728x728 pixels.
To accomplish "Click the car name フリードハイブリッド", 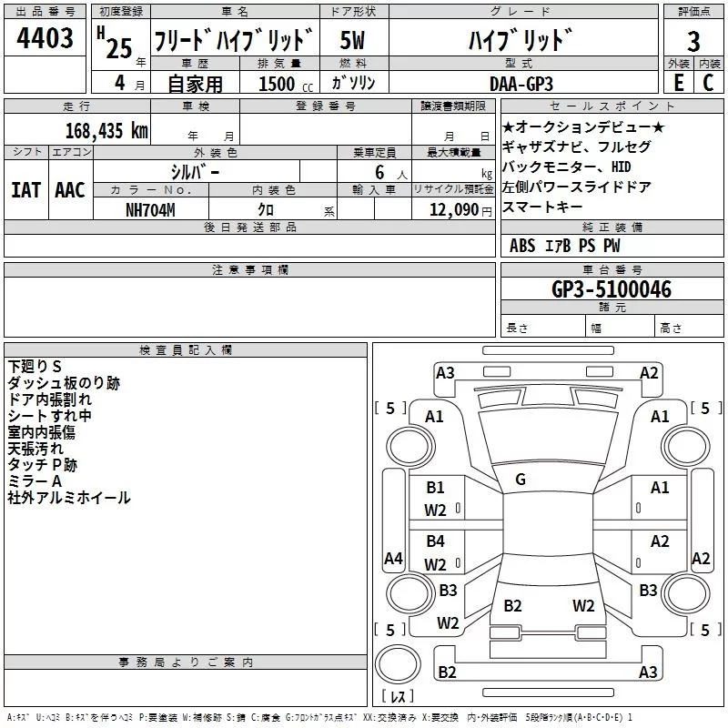I will coord(234,40).
